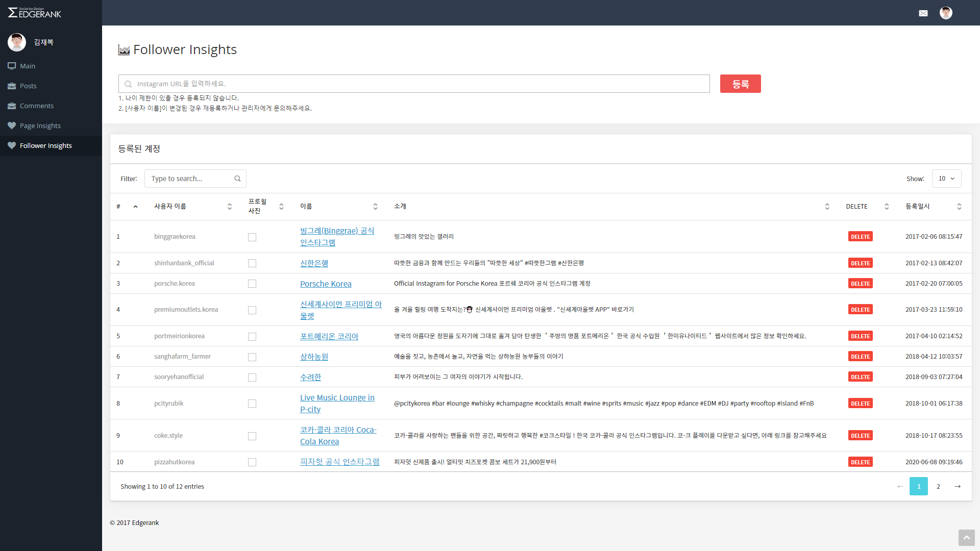Toggle checkbox for binggraekorea row
Image resolution: width=980 pixels, height=551 pixels.
252,237
